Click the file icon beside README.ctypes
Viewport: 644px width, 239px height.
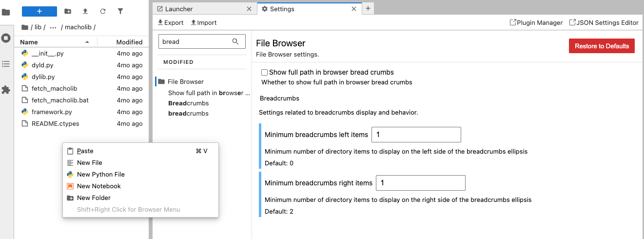[25, 124]
